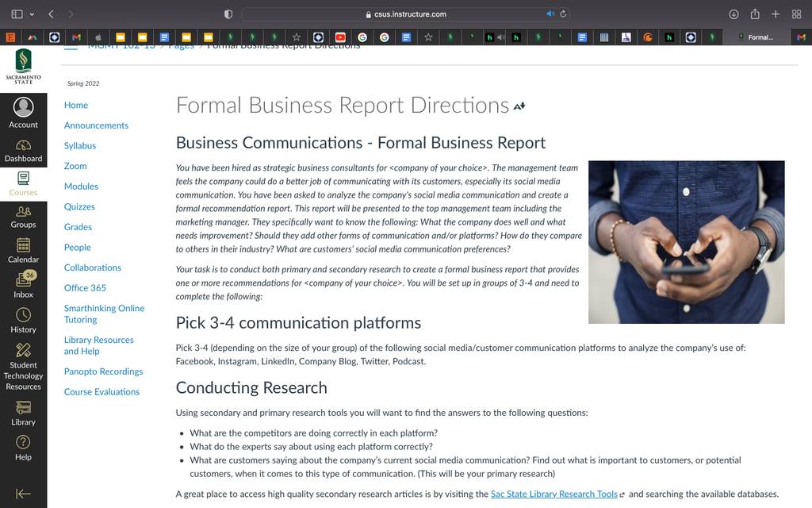Open the Zoom course link
Screen dimensions: 812x508
(x=75, y=166)
